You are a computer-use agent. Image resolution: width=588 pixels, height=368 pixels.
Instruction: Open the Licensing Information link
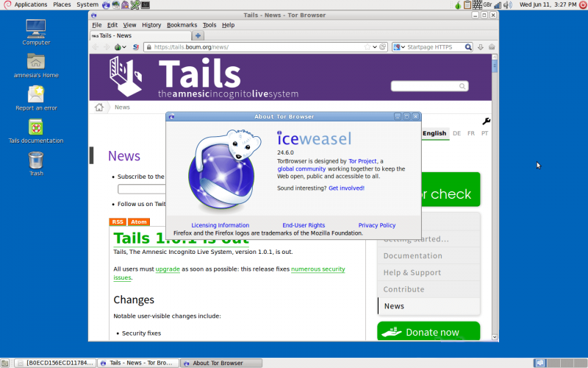tap(220, 225)
